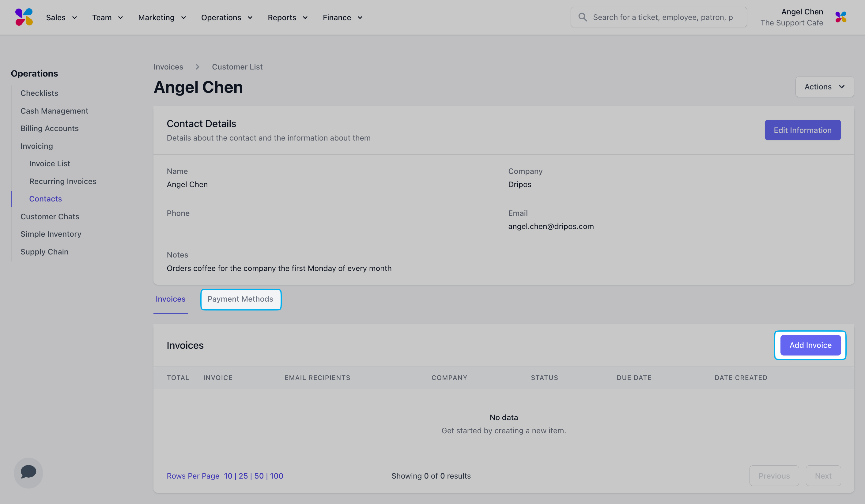Open Billing Accounts section

(x=49, y=128)
